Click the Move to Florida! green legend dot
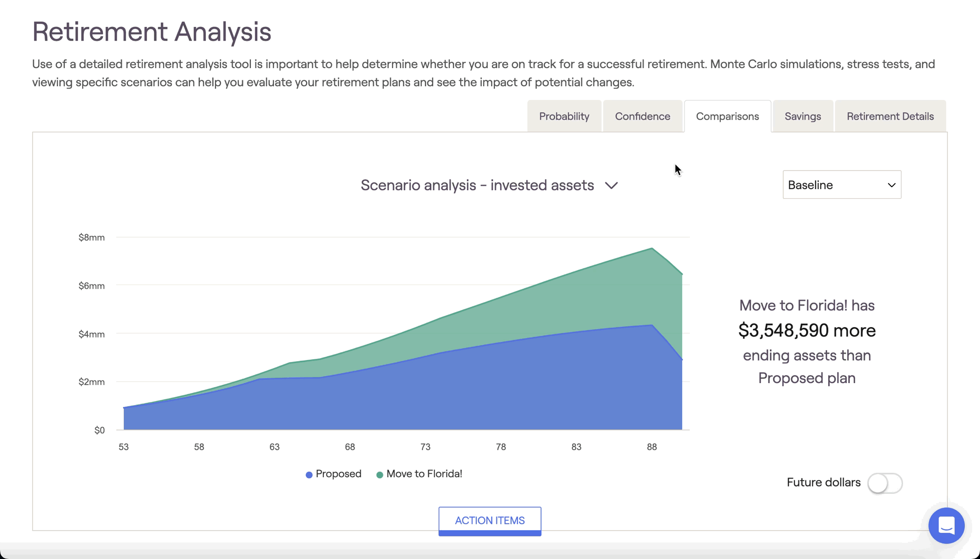The image size is (980, 559). pos(380,475)
